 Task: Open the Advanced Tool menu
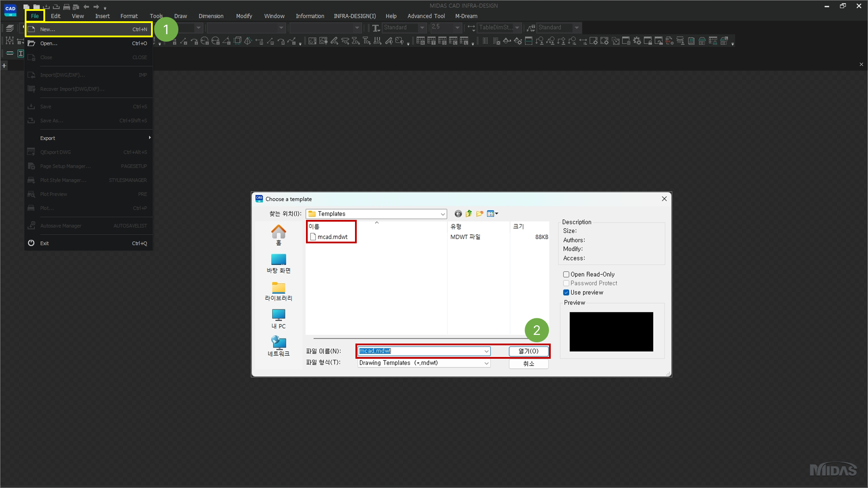(426, 16)
